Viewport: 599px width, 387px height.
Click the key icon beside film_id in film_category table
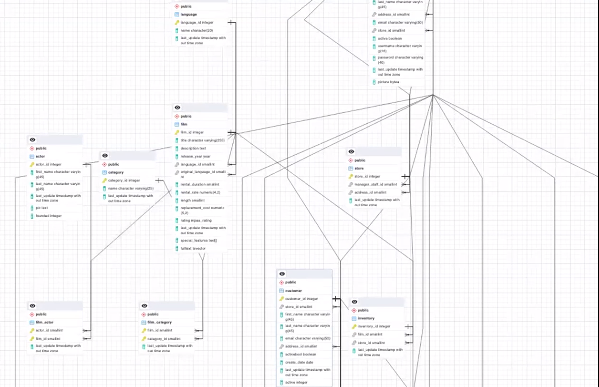coord(144,330)
